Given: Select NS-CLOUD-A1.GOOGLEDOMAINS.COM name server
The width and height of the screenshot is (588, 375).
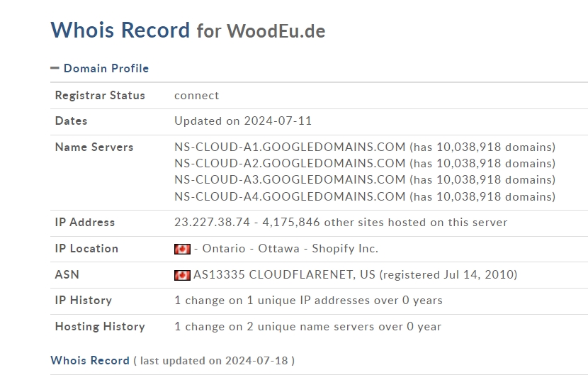Looking at the screenshot, I should tap(290, 147).
